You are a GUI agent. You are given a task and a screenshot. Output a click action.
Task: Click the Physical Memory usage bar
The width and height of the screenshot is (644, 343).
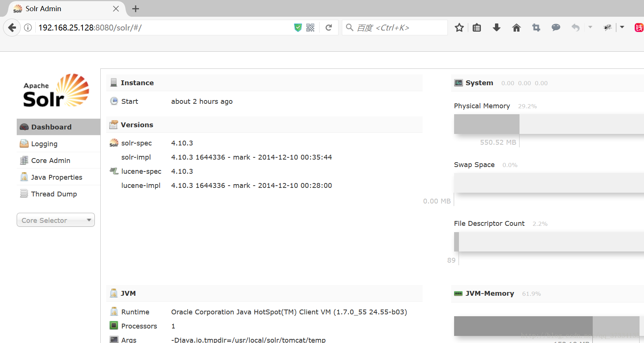click(549, 124)
